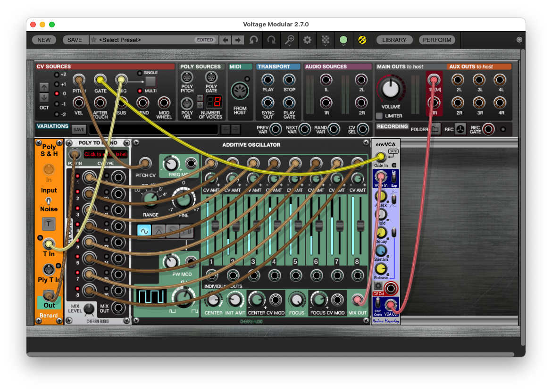Flip the Zero Cross switch
The image size is (552, 392).
click(x=378, y=303)
